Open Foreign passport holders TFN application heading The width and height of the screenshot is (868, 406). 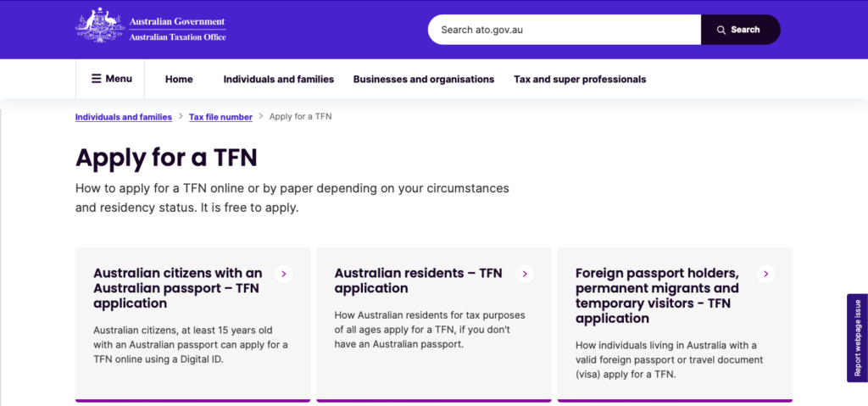click(657, 296)
